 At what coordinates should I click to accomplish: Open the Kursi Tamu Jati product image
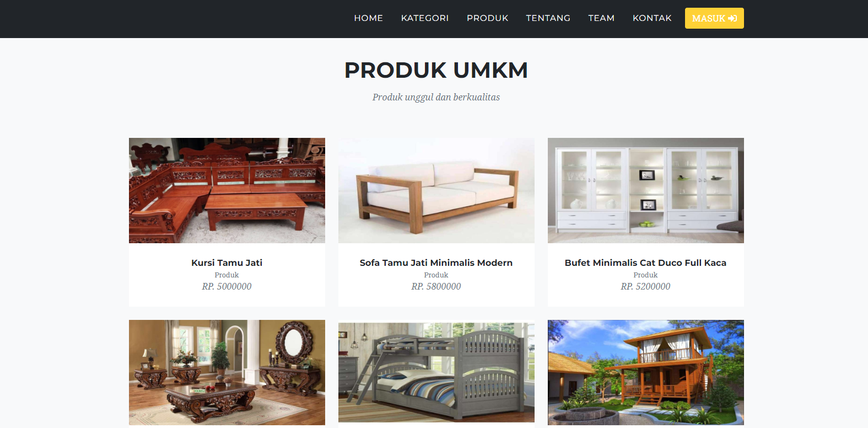pyautogui.click(x=227, y=190)
